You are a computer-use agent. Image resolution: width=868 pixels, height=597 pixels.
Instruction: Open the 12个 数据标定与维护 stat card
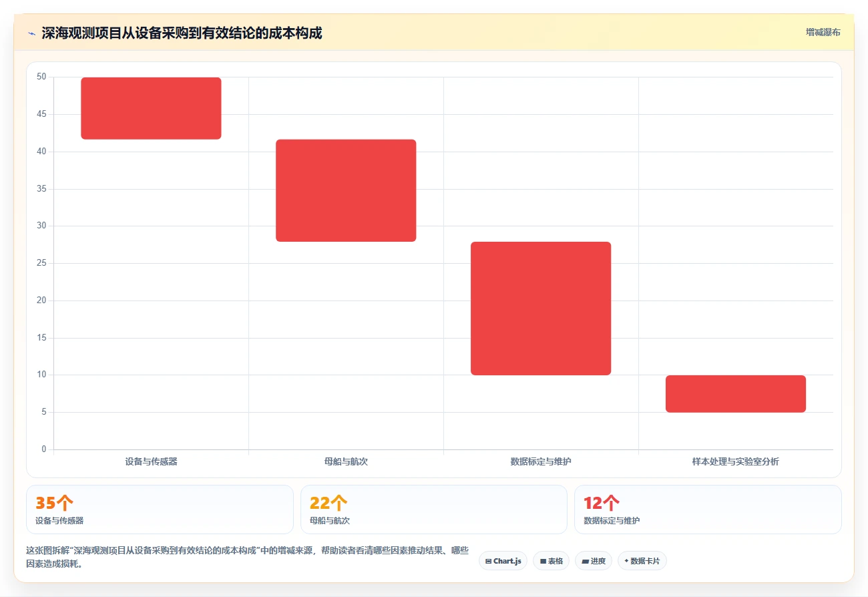coord(708,510)
